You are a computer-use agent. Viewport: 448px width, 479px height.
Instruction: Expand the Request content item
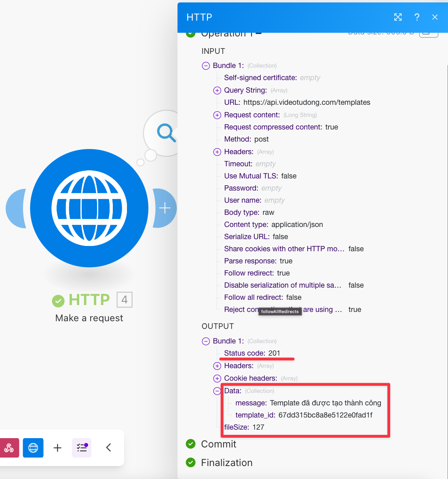coord(217,115)
